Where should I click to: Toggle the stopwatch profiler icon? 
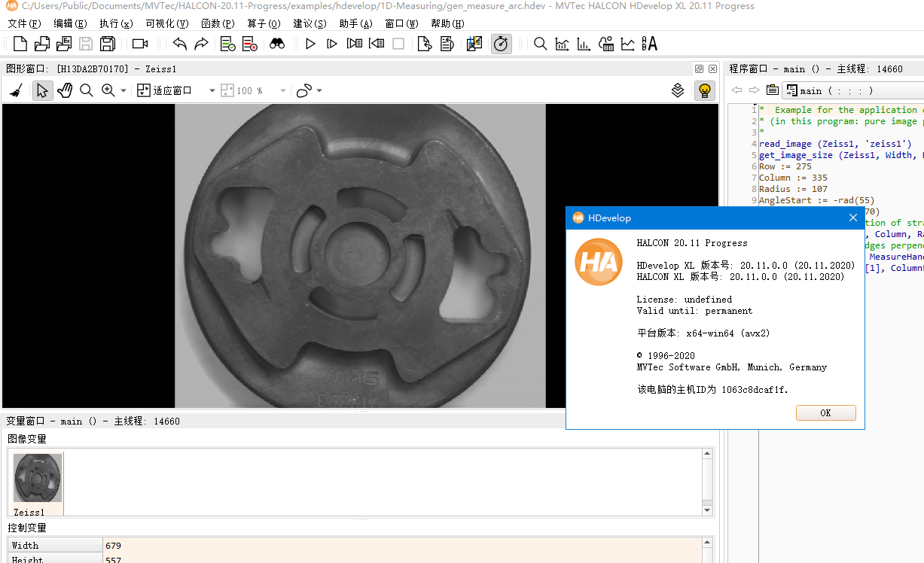pyautogui.click(x=501, y=44)
